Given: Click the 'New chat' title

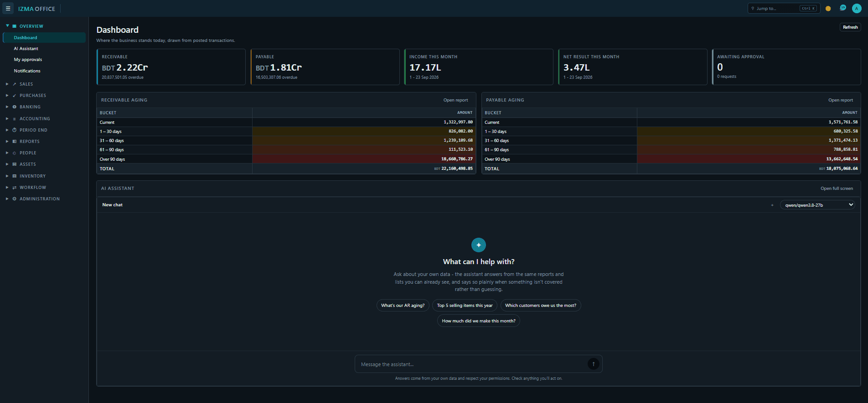Looking at the screenshot, I should tap(112, 205).
